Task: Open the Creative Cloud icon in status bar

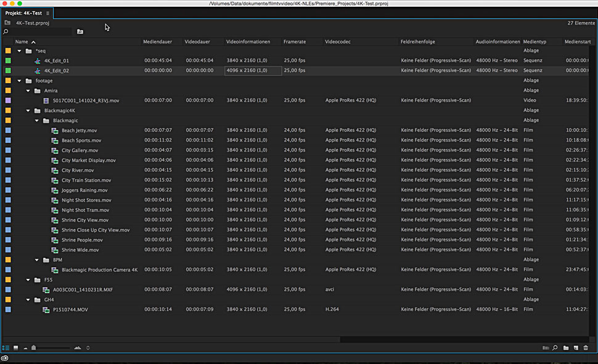Action: (5, 358)
